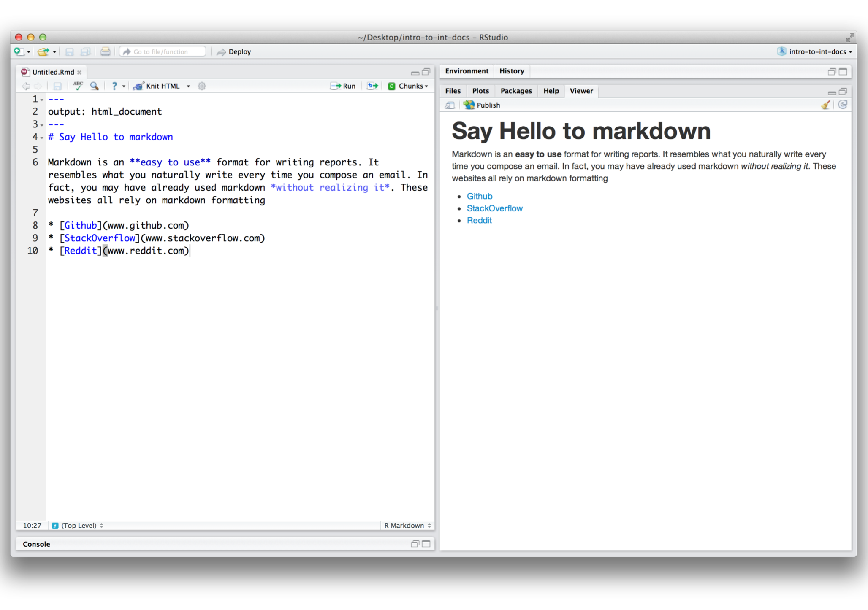The width and height of the screenshot is (868, 610).
Task: Select the Environment tab
Action: 467,70
